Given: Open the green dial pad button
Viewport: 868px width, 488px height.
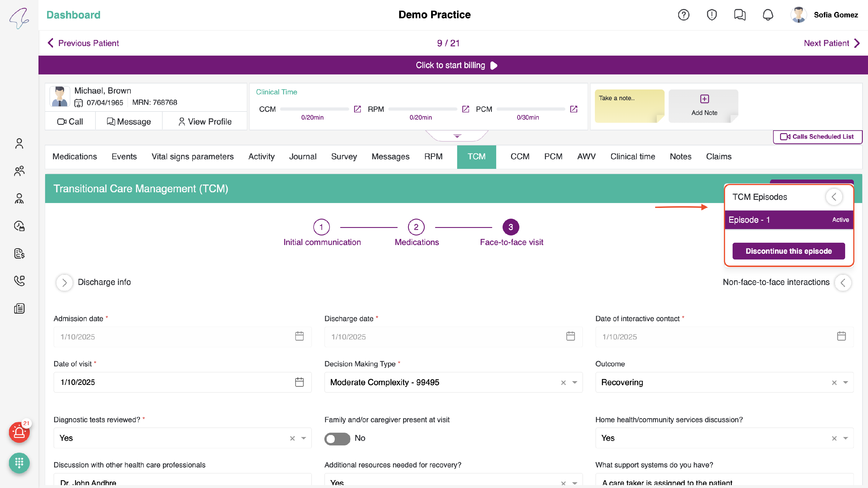Looking at the screenshot, I should [x=19, y=463].
